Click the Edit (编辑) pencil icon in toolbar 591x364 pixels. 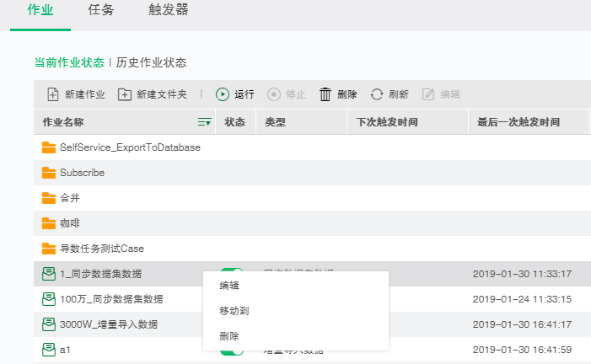pos(428,94)
